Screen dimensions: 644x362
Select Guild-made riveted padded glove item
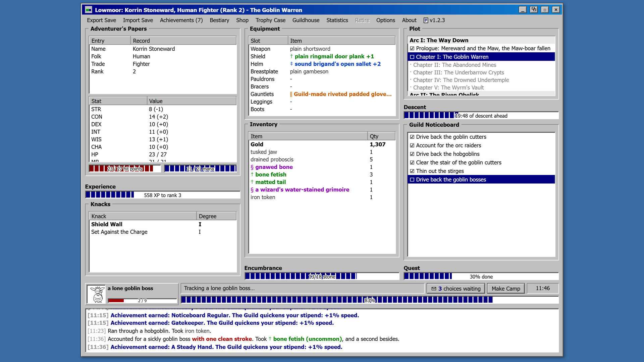[322, 94]
